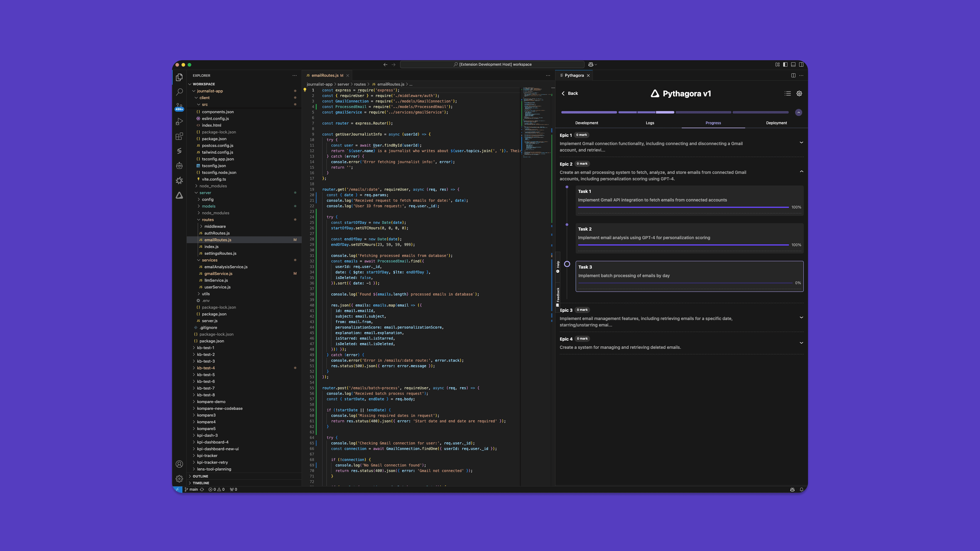Open emailRoutes.js editor more actions menu
The height and width of the screenshot is (551, 980).
548,75
